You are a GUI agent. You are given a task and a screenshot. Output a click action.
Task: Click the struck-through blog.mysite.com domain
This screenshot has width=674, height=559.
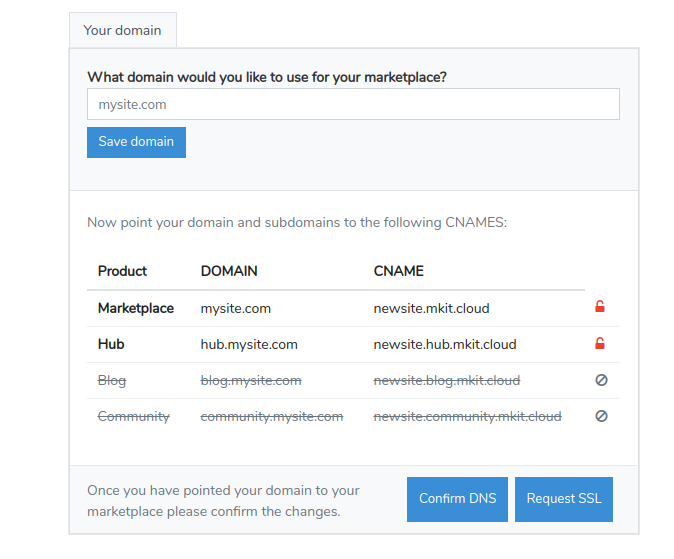[x=251, y=380]
